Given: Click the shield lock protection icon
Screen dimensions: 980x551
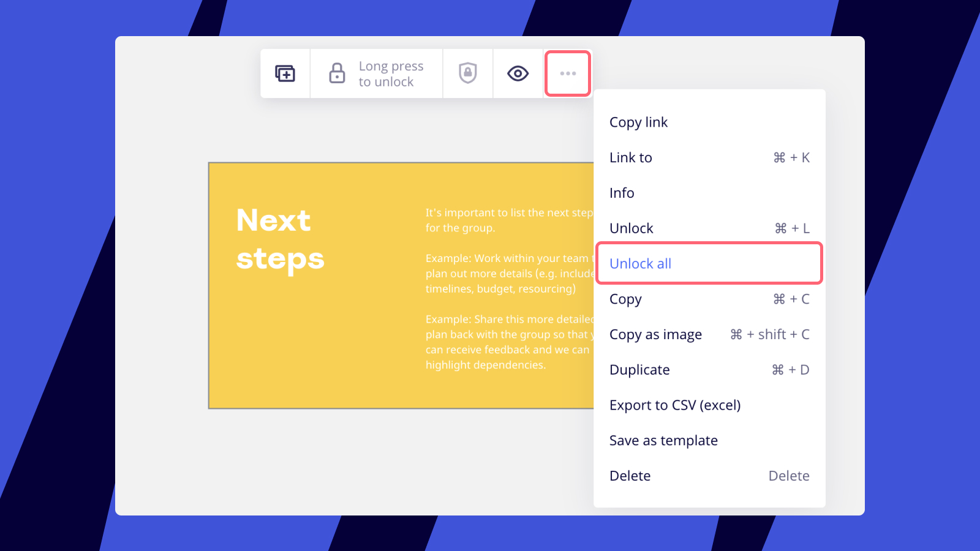Looking at the screenshot, I should (x=468, y=73).
